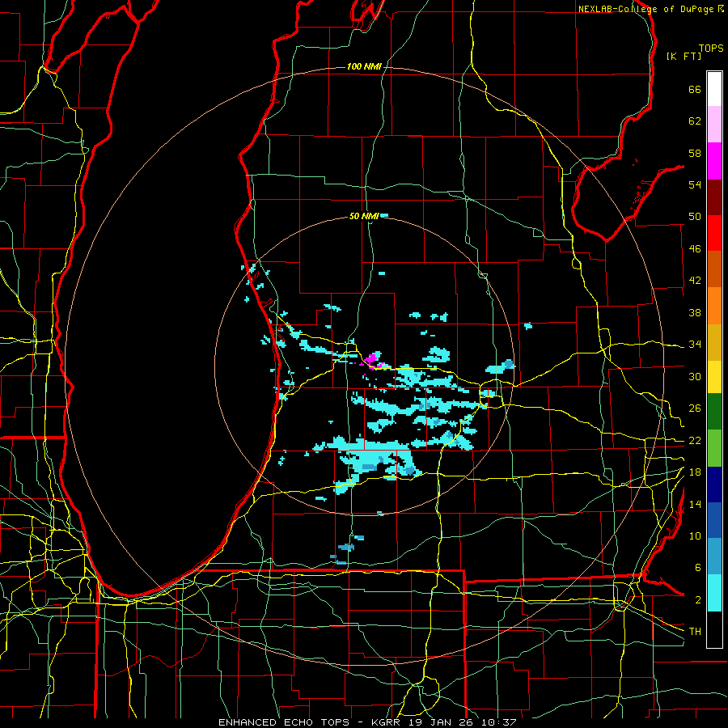The width and height of the screenshot is (728, 728).
Task: Click the legend value 6
Action: 698,568
